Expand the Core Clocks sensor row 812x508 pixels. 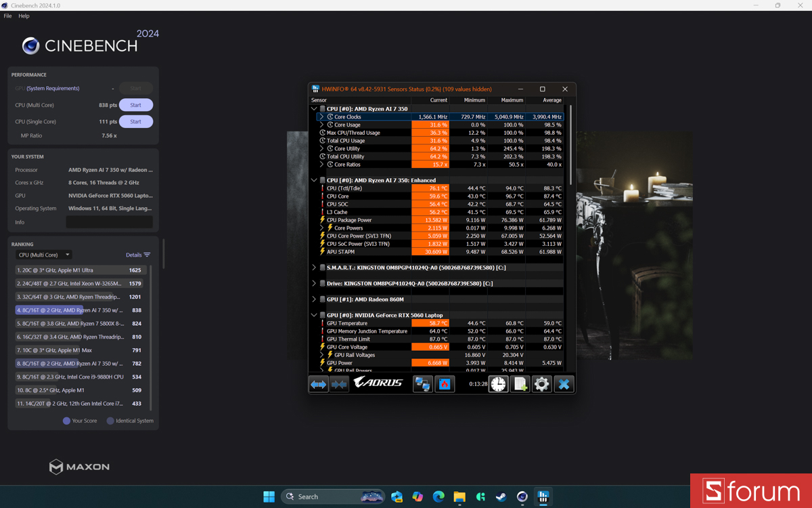pos(321,117)
